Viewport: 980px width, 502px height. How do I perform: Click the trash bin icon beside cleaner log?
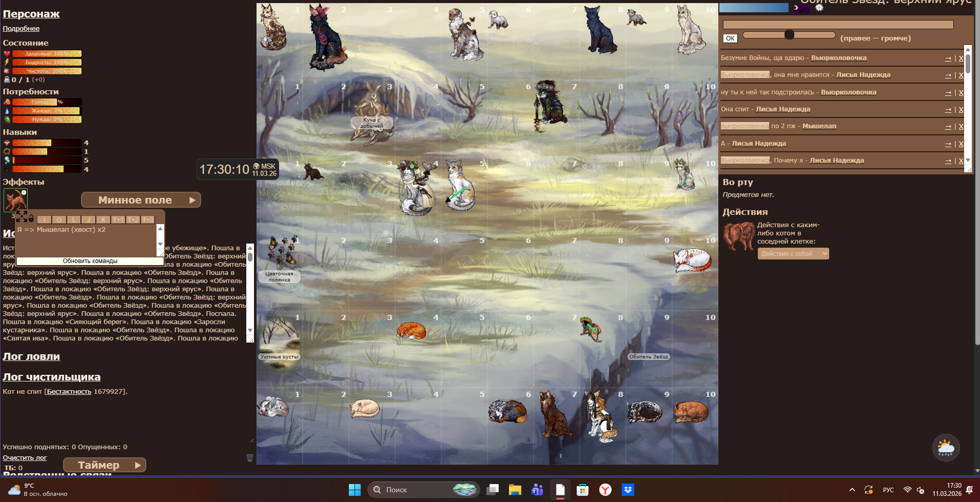pyautogui.click(x=250, y=457)
